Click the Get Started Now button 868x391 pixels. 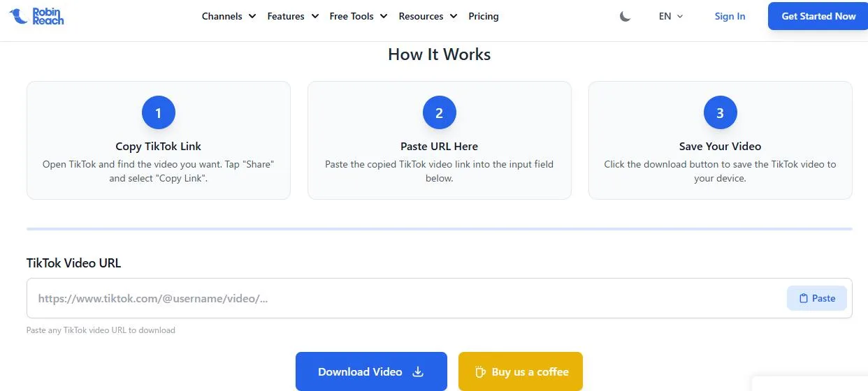(x=818, y=16)
